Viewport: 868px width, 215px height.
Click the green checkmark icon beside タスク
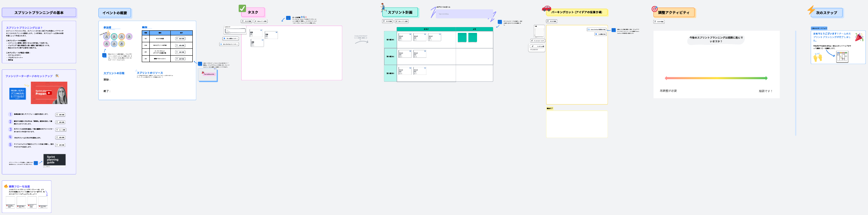pyautogui.click(x=242, y=8)
